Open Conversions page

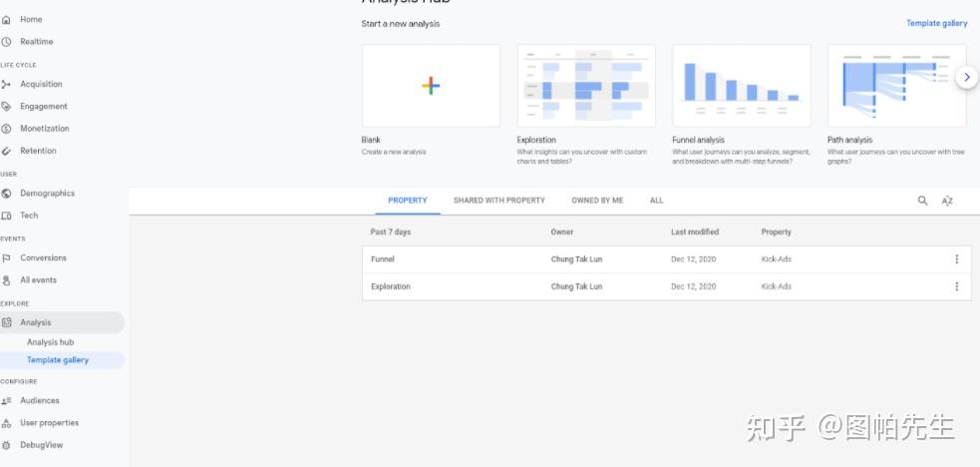coord(43,258)
